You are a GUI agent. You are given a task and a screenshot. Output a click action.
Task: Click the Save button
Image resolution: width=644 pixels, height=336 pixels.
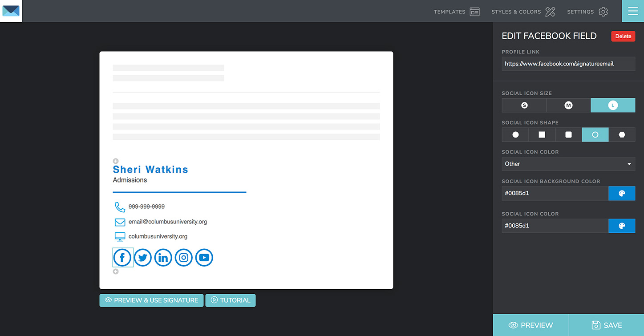pyautogui.click(x=606, y=325)
